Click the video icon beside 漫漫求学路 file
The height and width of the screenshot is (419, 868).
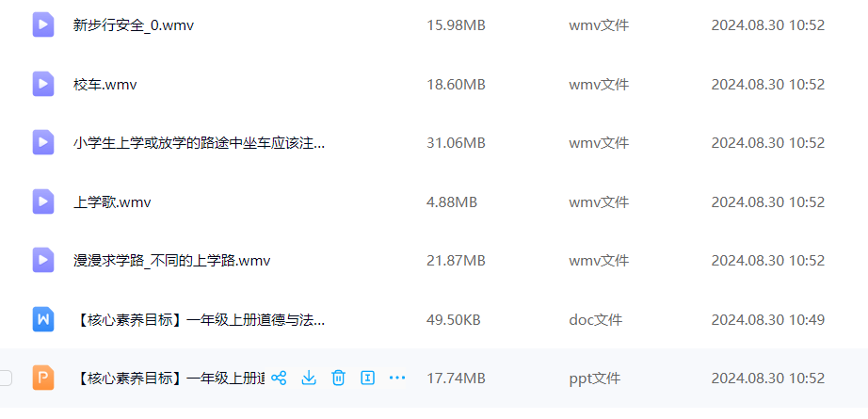[x=43, y=260]
